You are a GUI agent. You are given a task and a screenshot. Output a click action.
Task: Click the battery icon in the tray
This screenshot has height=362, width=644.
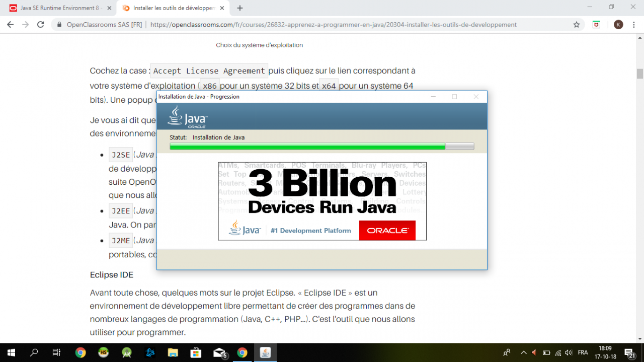[x=546, y=352]
